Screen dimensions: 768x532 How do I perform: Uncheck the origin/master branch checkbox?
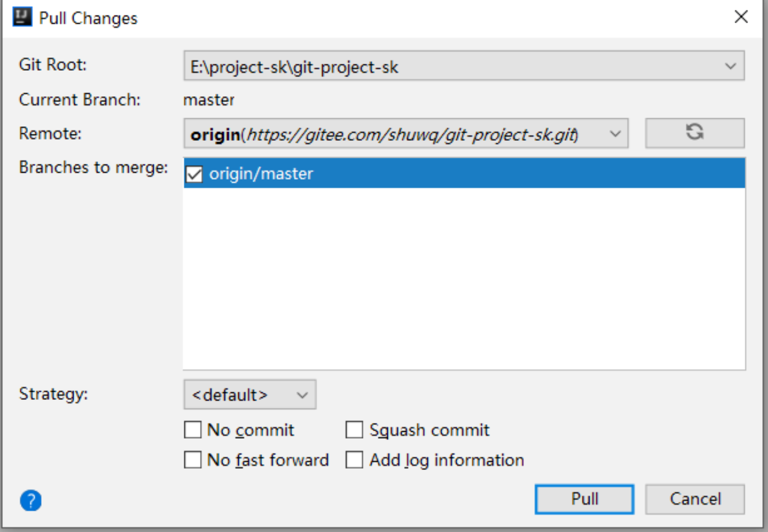[194, 174]
